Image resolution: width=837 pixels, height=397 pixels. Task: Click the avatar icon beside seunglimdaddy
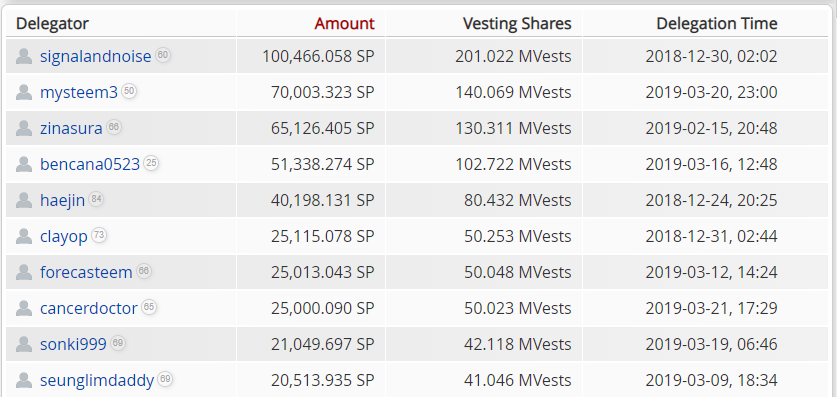[x=24, y=380]
